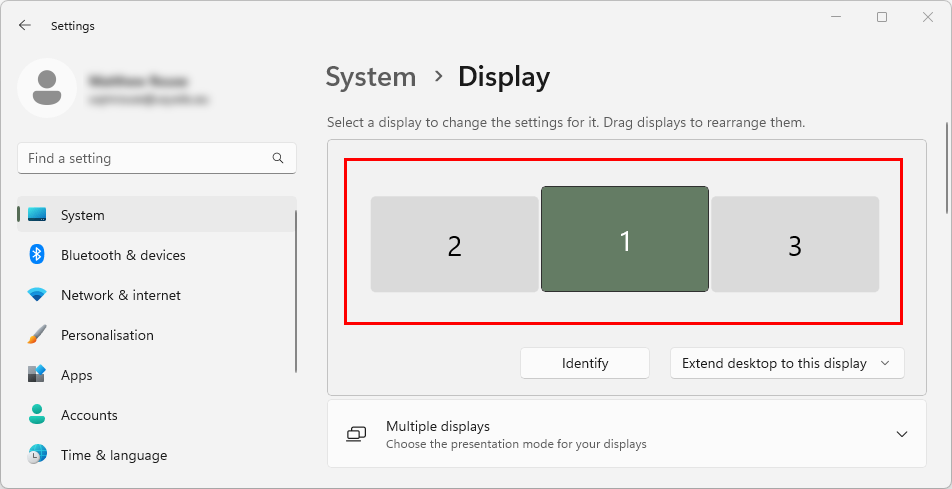Click the sidebar navigation scrollbar

[x=296, y=292]
